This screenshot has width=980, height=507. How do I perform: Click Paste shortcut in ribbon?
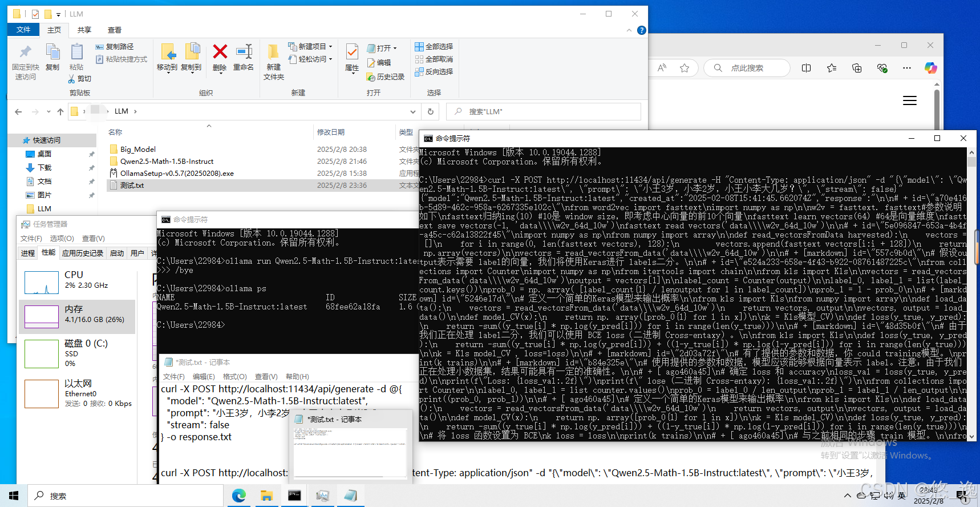pos(122,59)
